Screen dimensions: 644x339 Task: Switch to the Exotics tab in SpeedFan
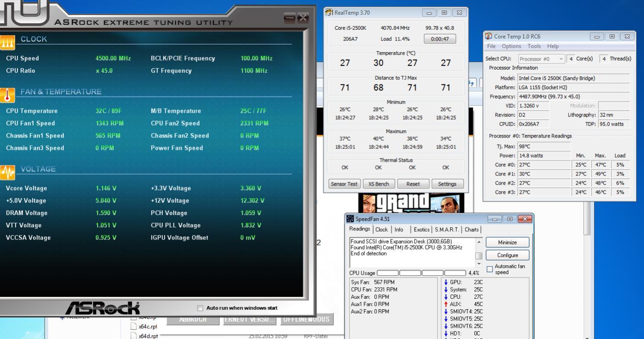tap(422, 230)
